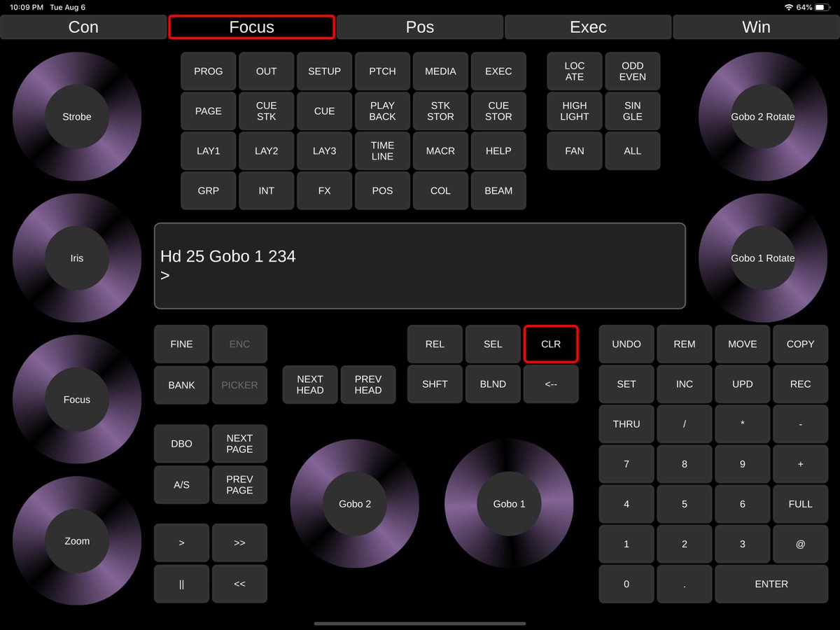Click the backspace arrow button
The height and width of the screenshot is (630, 840).
point(551,384)
